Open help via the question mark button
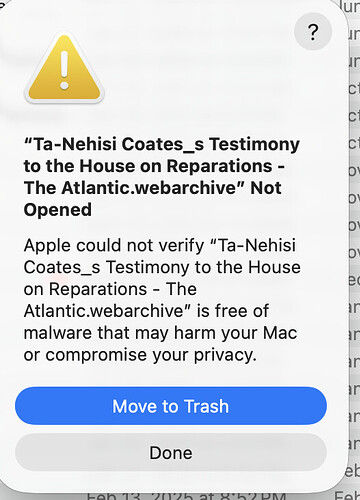Image resolution: width=360 pixels, height=500 pixels. click(313, 32)
